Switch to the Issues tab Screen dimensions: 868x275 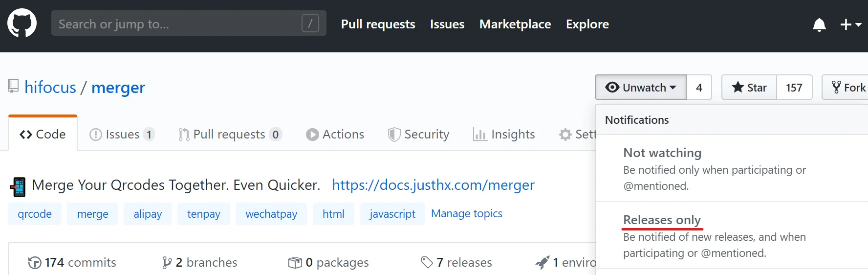(122, 135)
